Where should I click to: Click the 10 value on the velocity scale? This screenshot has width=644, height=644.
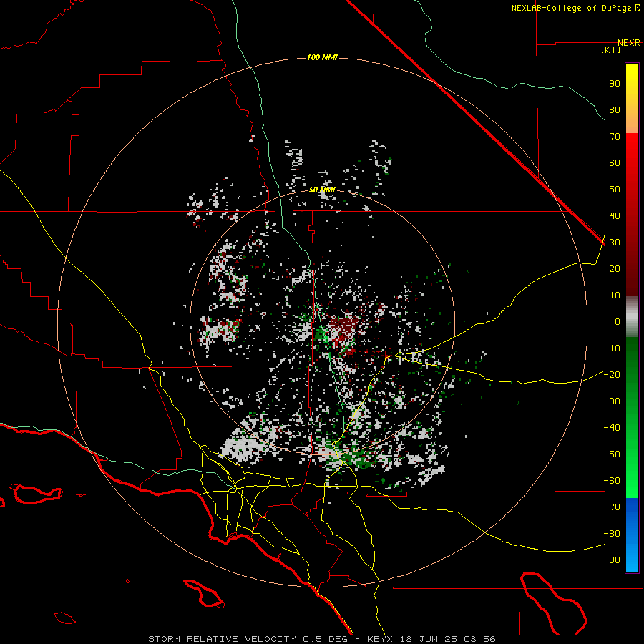(615, 296)
